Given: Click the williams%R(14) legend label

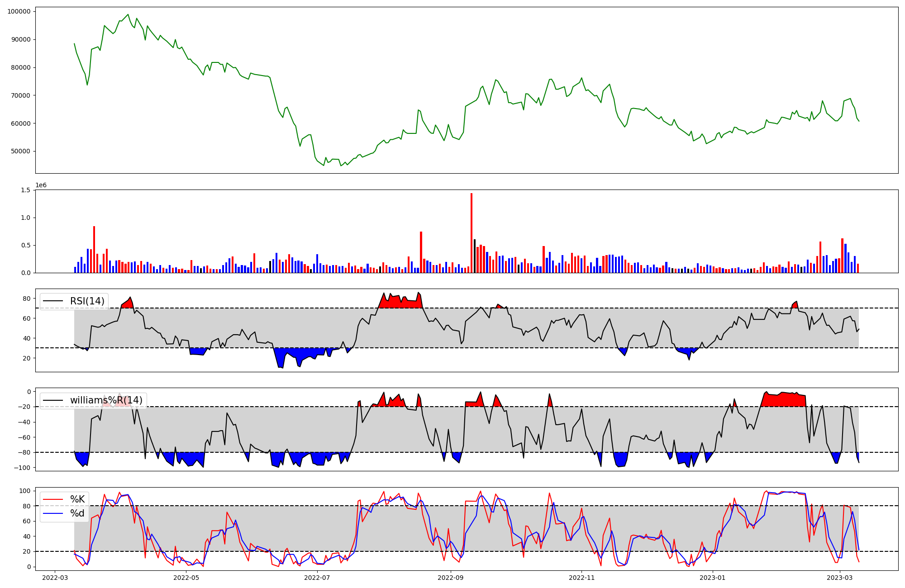Looking at the screenshot, I should [106, 400].
